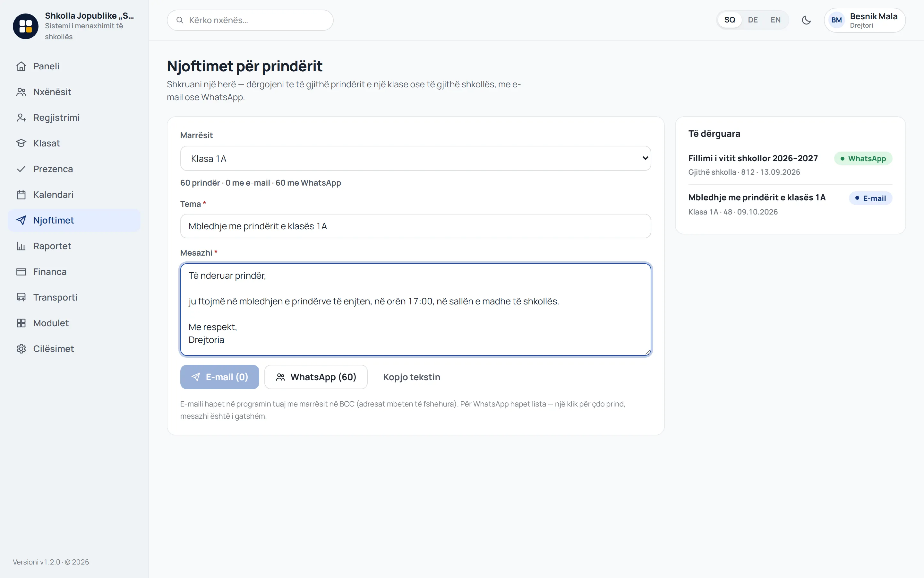Click the 60 prindër recipient summary text
924x578 pixels.
[261, 183]
